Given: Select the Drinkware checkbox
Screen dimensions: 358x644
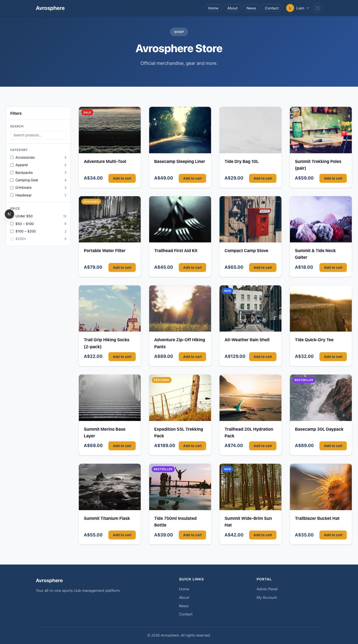Looking at the screenshot, I should (12, 188).
